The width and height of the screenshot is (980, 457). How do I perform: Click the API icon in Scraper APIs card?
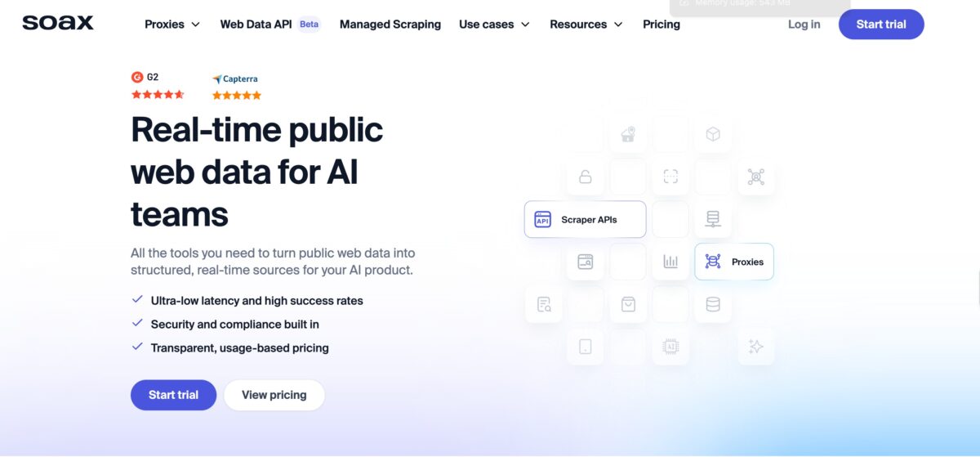tap(543, 219)
